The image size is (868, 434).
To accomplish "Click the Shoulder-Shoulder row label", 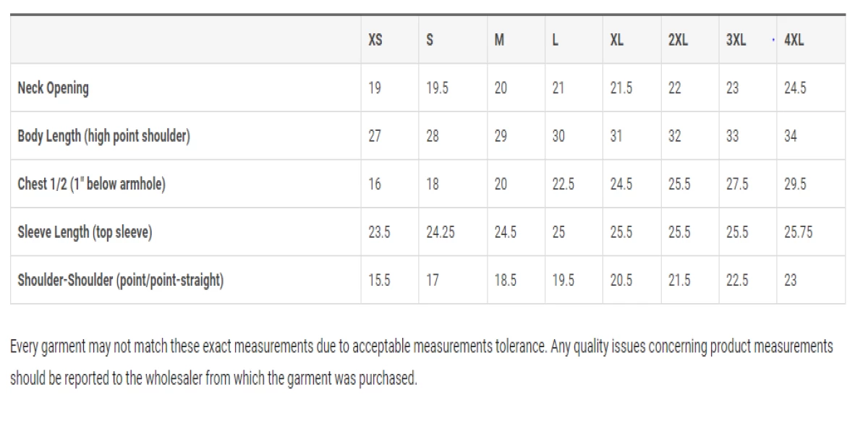I will click(120, 280).
